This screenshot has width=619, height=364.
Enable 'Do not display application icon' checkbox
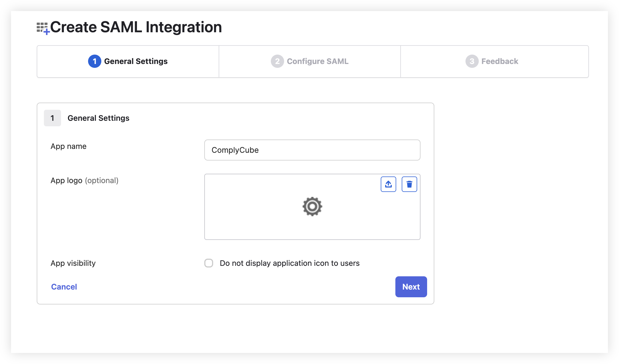click(209, 263)
